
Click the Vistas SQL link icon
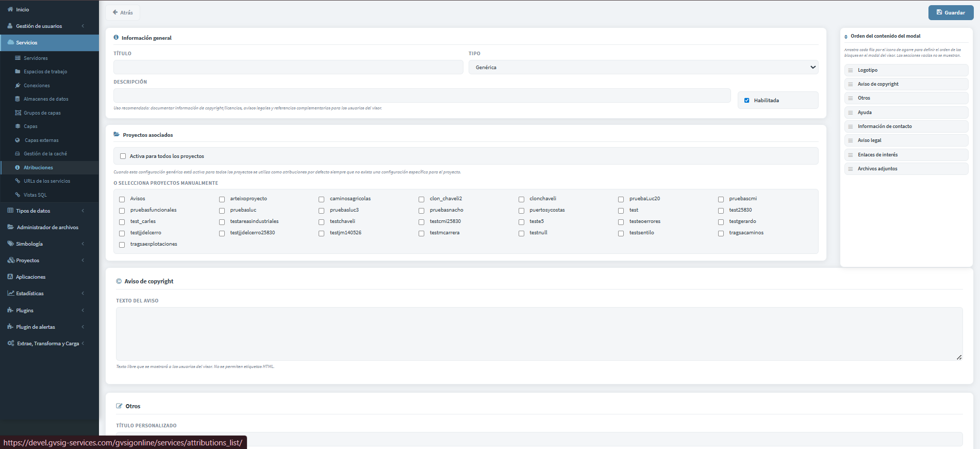[18, 195]
